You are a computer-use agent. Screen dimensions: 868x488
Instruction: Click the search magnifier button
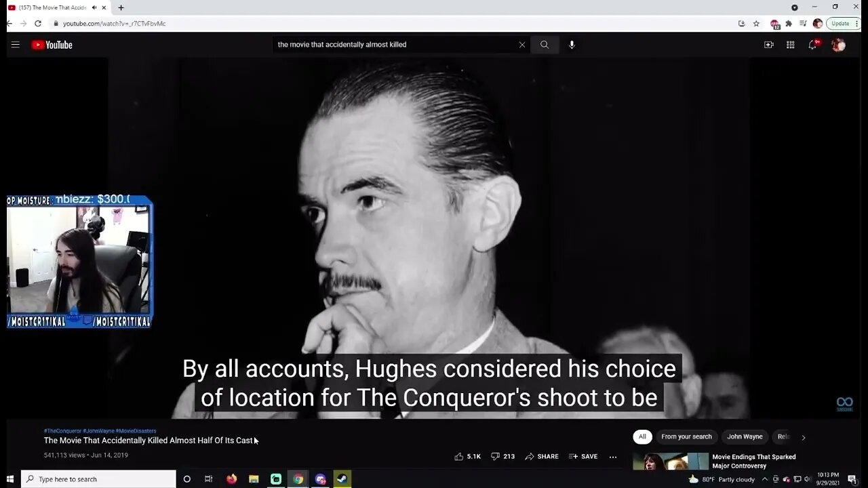[544, 45]
